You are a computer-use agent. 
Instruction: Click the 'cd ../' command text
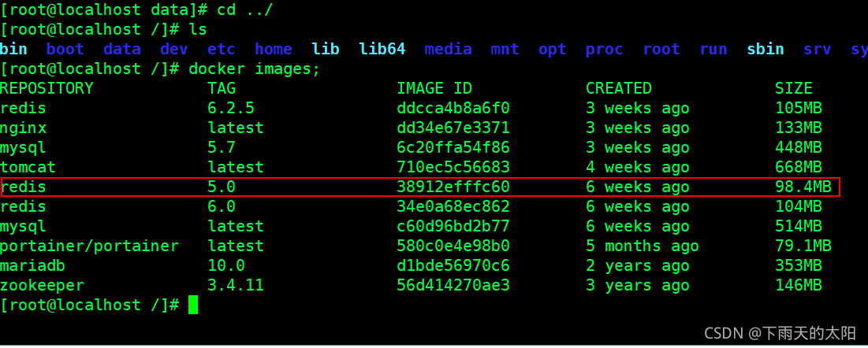pos(244,10)
